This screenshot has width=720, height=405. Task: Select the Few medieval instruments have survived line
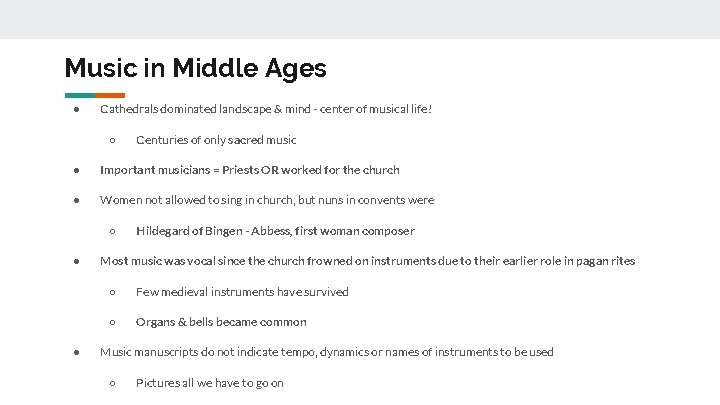pos(242,292)
